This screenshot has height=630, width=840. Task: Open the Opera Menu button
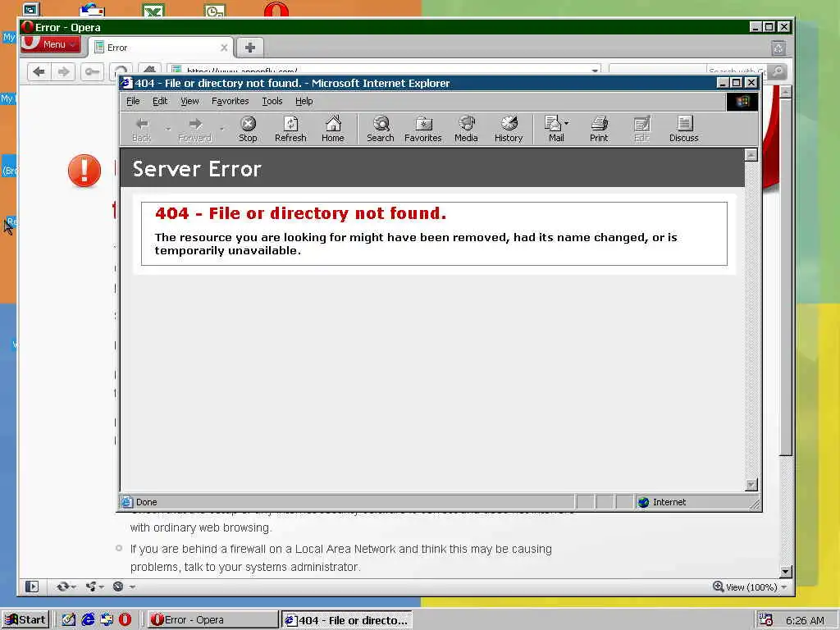tap(51, 44)
